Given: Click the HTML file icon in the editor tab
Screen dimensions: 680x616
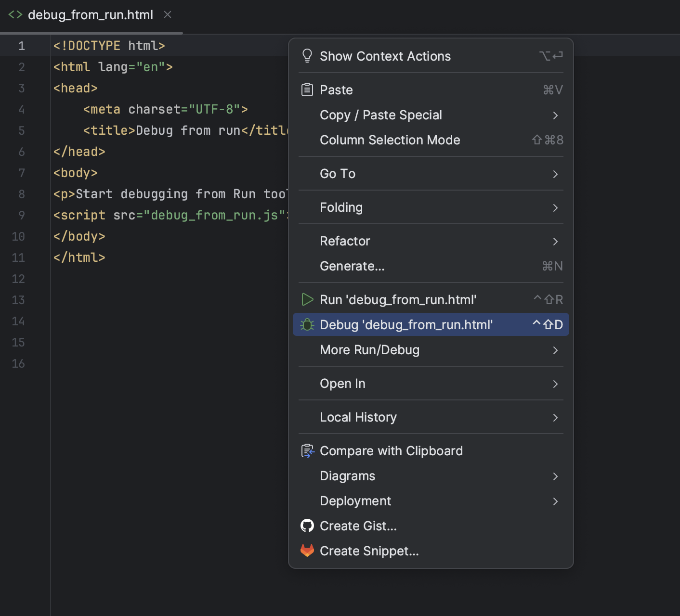Looking at the screenshot, I should coord(15,14).
